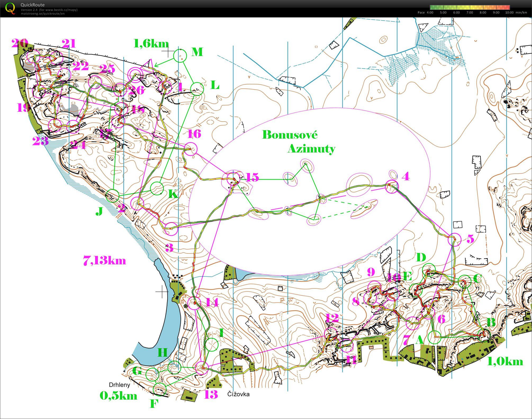The width and height of the screenshot is (532, 419).
Task: Click the green 'Azimuty' label
Action: pos(312,149)
